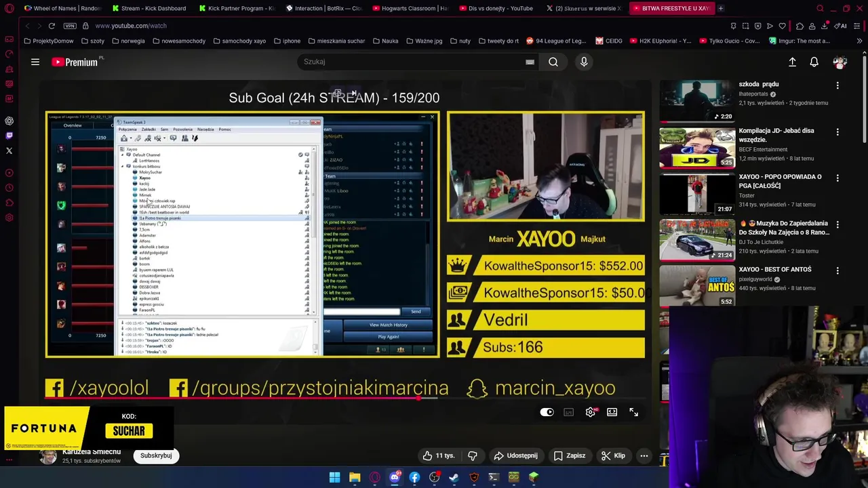
Task: Open terminal from the taskbar
Action: tap(494, 477)
